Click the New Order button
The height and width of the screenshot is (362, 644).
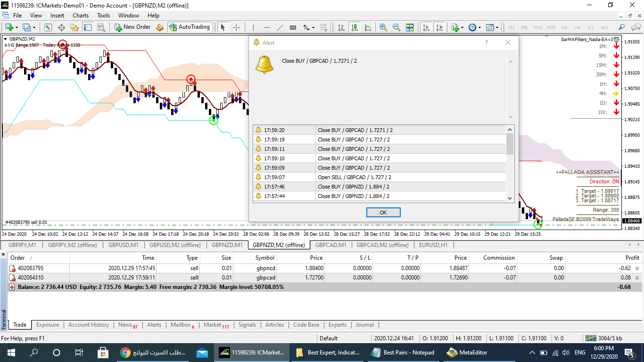[x=132, y=27]
